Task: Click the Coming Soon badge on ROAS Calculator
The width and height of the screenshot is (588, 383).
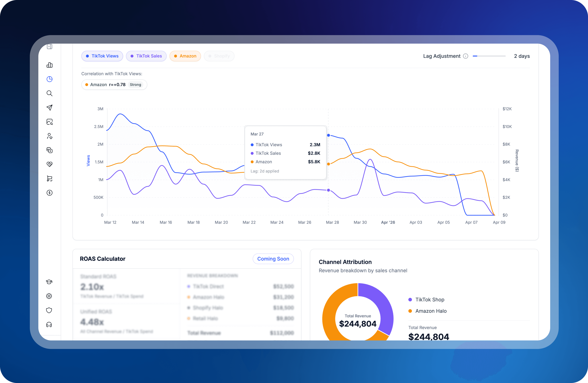Action: pos(273,259)
